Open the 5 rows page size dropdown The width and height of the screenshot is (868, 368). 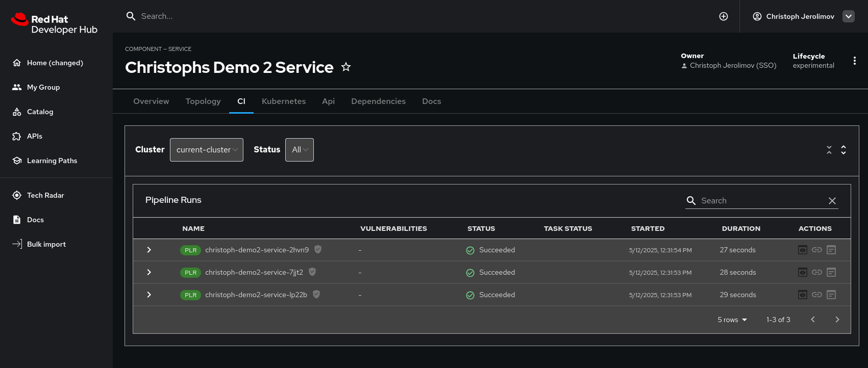(732, 320)
